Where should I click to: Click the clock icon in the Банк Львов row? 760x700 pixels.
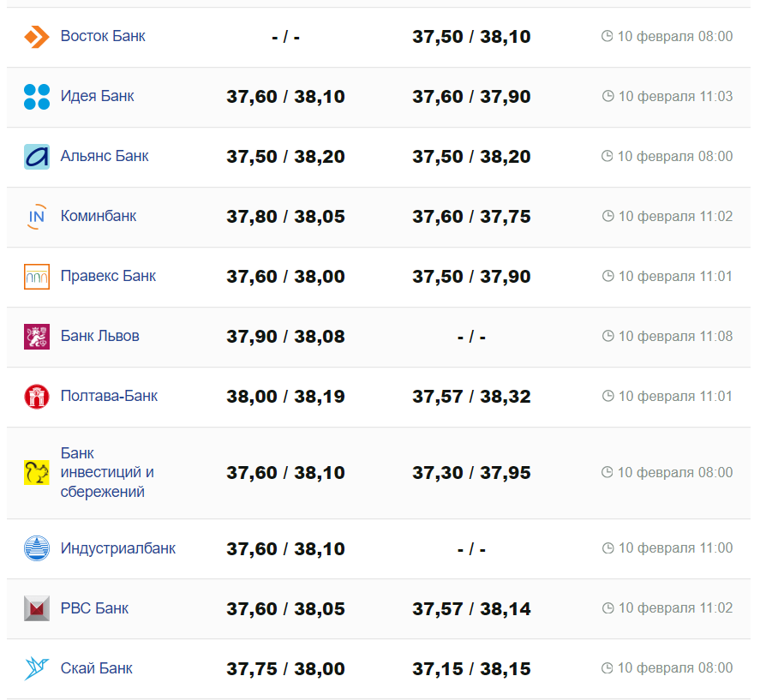pyautogui.click(x=608, y=337)
